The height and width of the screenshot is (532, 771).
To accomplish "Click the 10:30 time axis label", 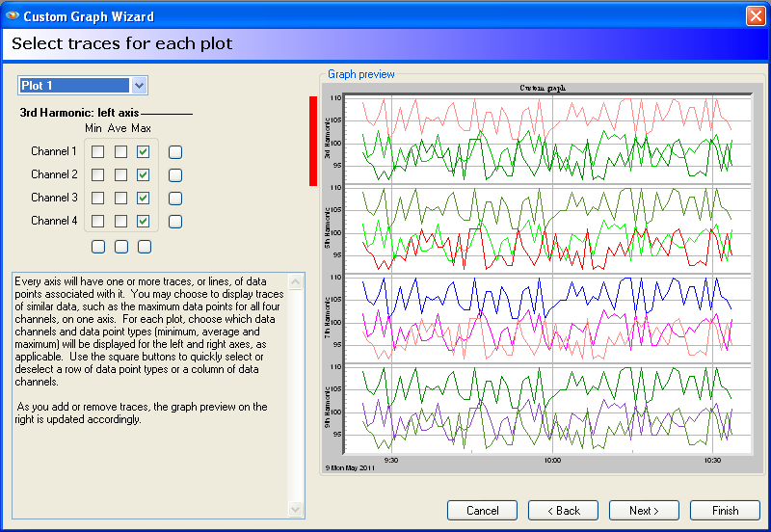I will click(712, 461).
